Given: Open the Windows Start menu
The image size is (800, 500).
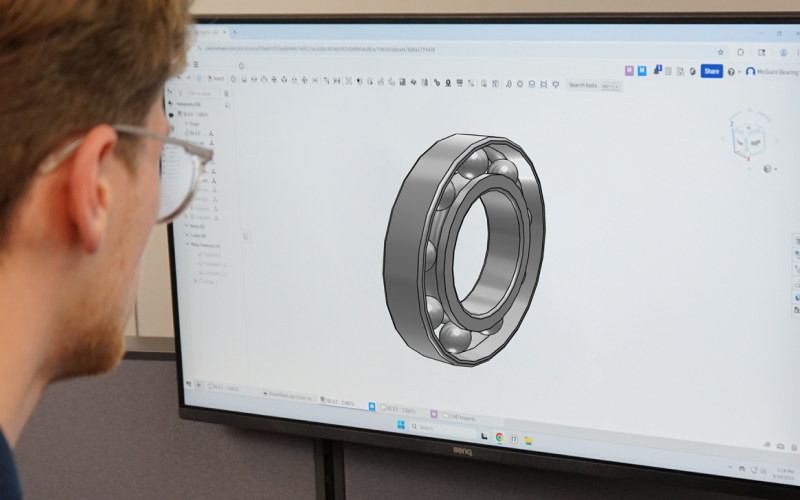Looking at the screenshot, I should 401,424.
